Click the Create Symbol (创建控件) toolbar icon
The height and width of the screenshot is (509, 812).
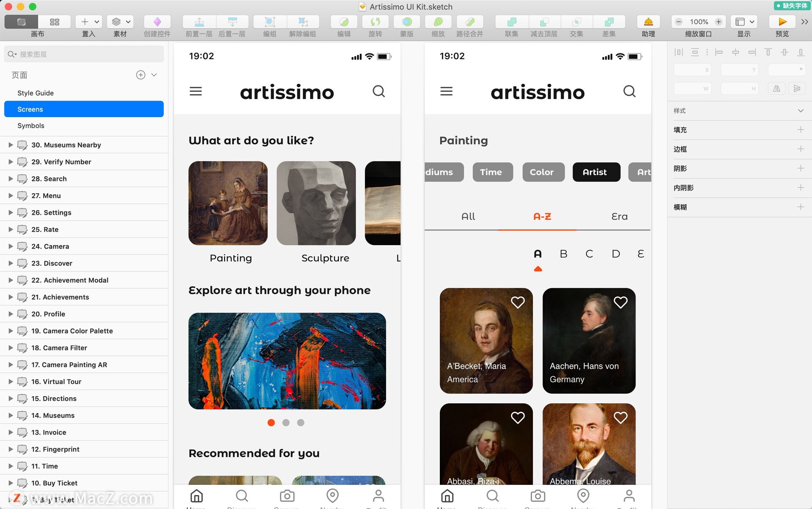click(157, 22)
